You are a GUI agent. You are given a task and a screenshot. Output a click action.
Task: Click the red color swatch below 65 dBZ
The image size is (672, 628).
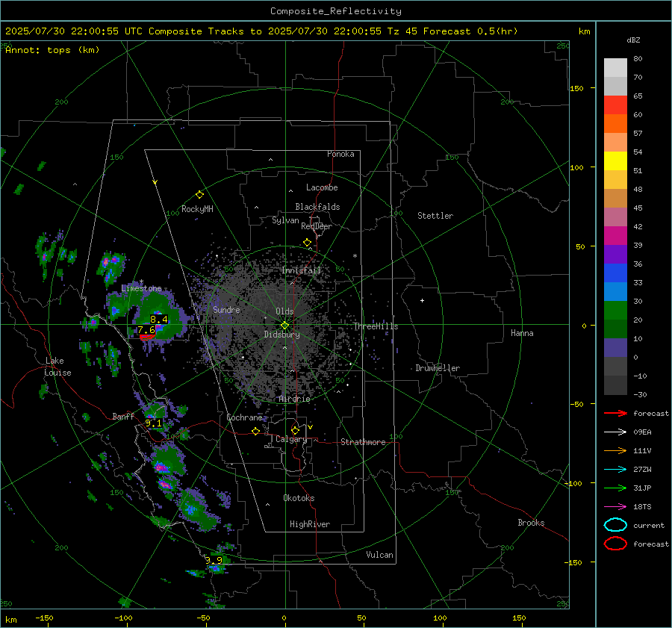(x=615, y=105)
